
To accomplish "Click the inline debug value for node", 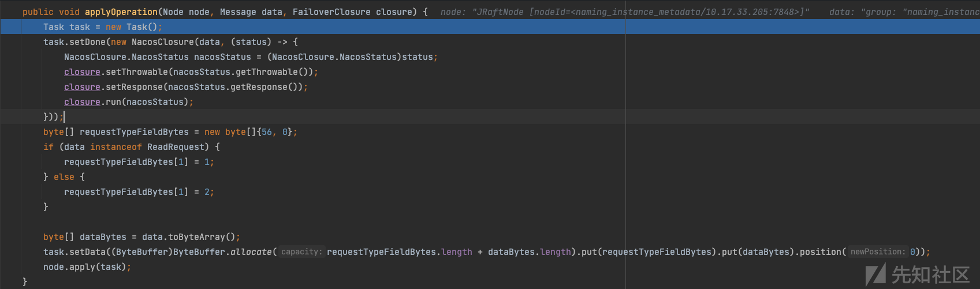I will pyautogui.click(x=625, y=12).
